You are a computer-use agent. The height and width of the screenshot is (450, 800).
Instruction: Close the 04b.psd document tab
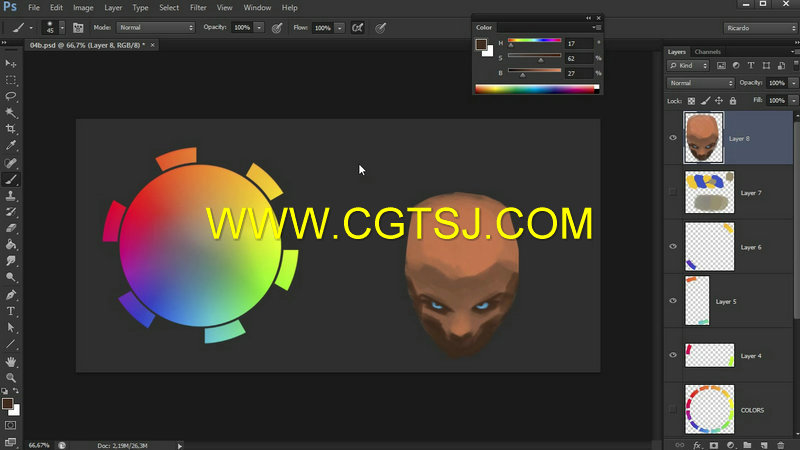[x=152, y=45]
